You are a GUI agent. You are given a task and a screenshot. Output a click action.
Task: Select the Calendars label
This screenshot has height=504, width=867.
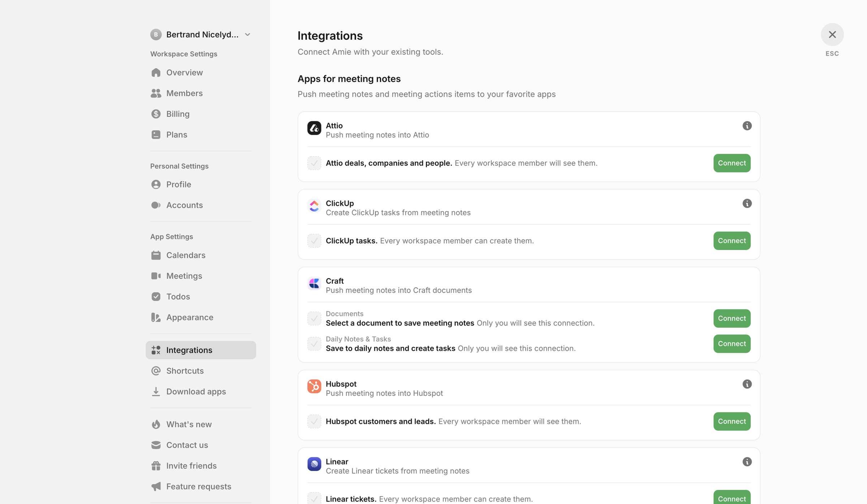click(186, 255)
